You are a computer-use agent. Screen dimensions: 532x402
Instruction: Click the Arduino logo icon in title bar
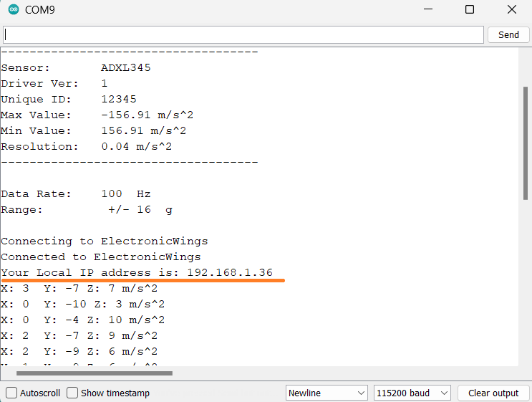click(x=14, y=9)
